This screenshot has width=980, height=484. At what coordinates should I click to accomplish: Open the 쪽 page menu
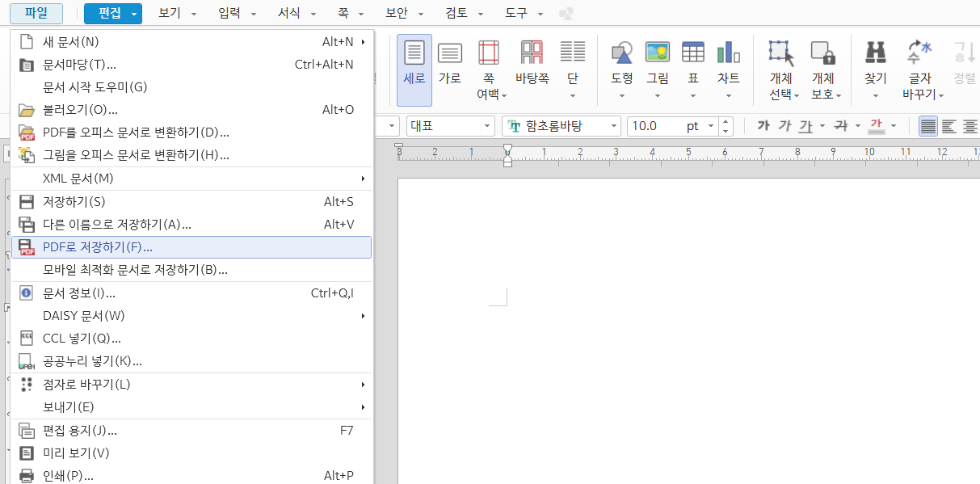pos(350,13)
